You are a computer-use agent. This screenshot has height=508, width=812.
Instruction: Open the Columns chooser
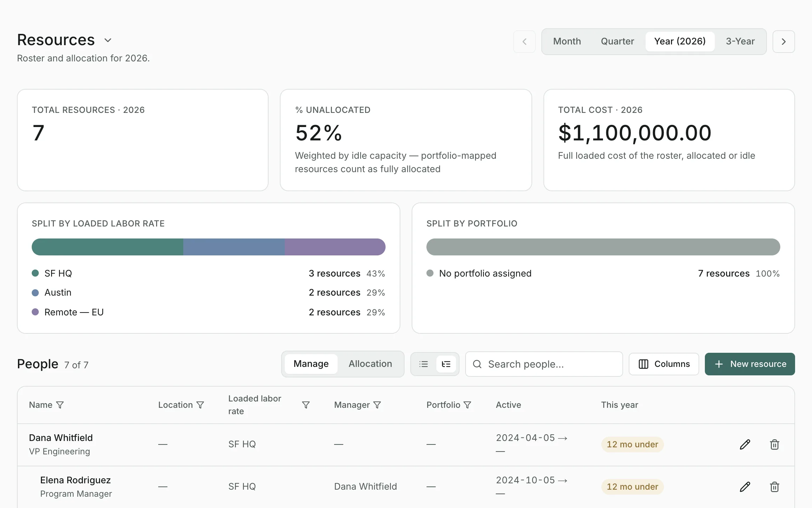664,364
